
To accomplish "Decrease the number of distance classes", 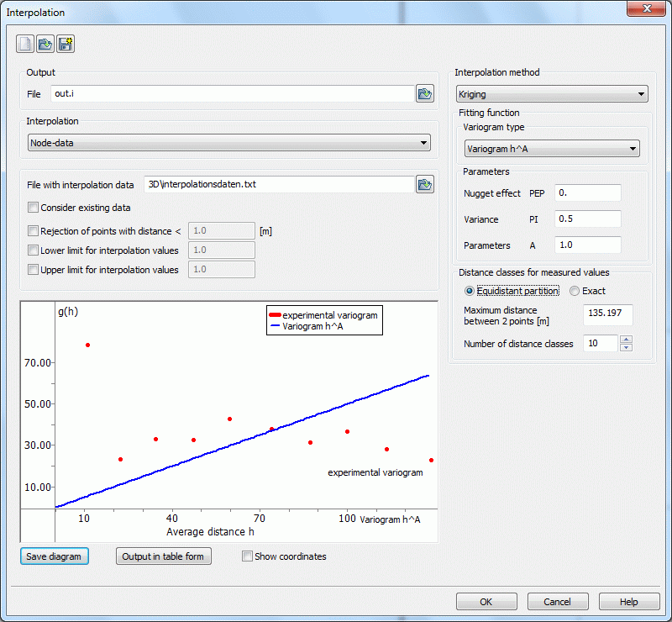I will click(626, 347).
